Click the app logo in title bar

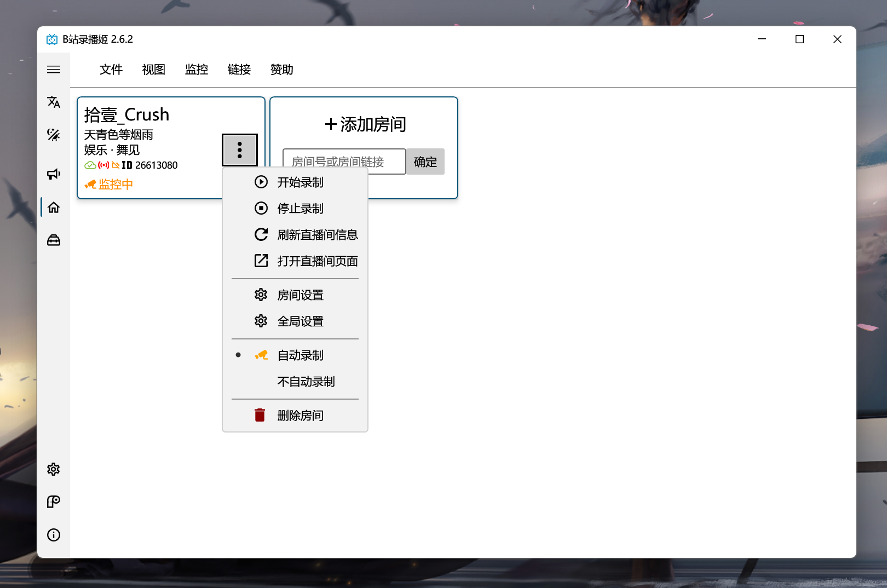coord(52,39)
